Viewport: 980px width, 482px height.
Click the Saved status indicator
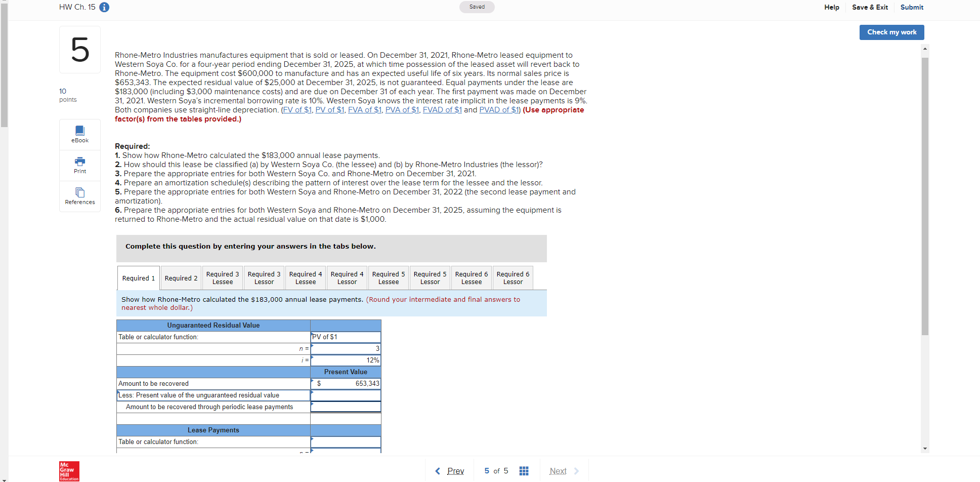(x=477, y=7)
